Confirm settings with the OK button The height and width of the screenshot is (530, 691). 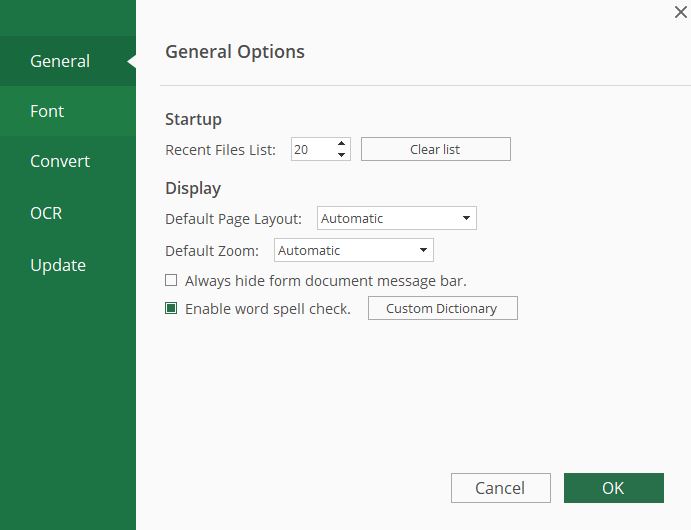[613, 488]
